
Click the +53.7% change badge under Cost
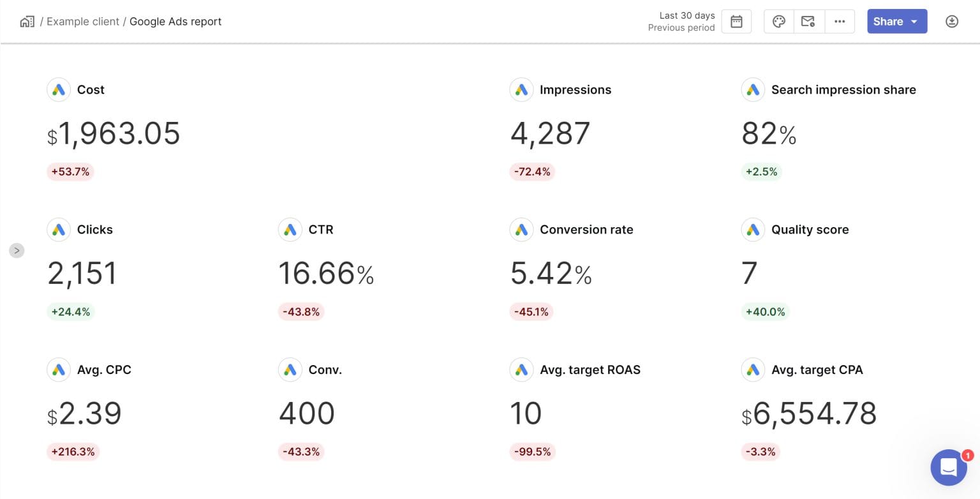pos(70,171)
